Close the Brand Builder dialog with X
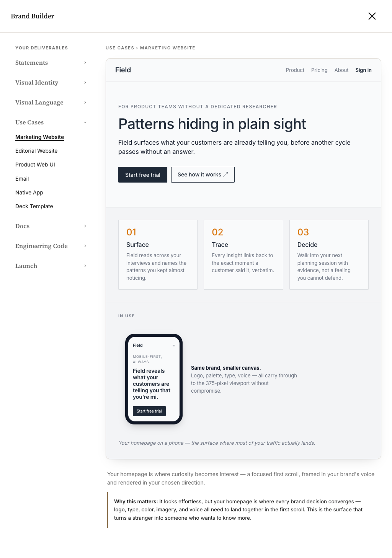 point(372,16)
